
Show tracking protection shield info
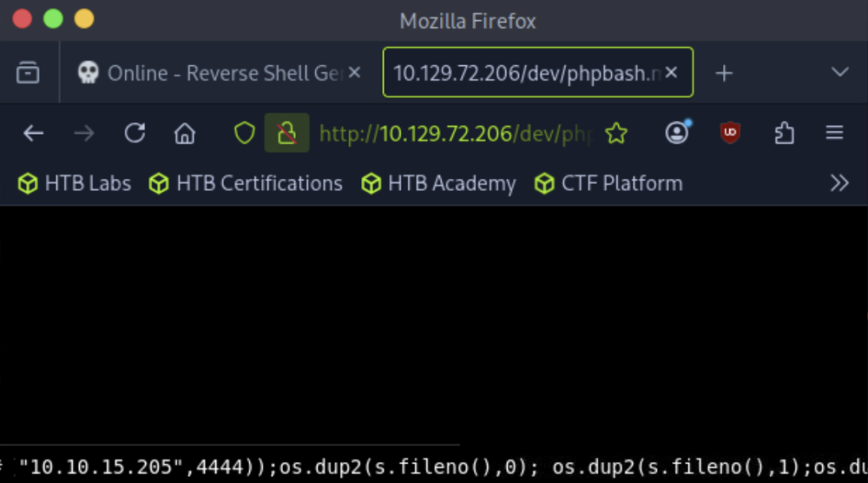(x=244, y=133)
